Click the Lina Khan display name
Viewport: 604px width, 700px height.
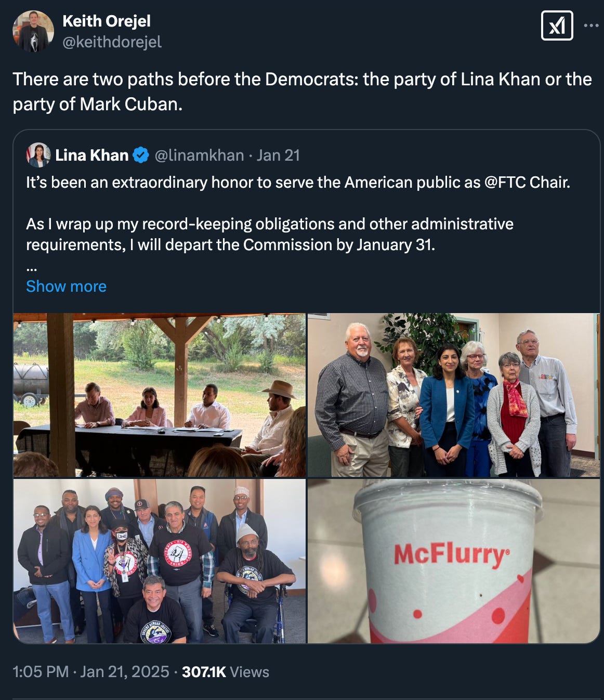coord(91,155)
